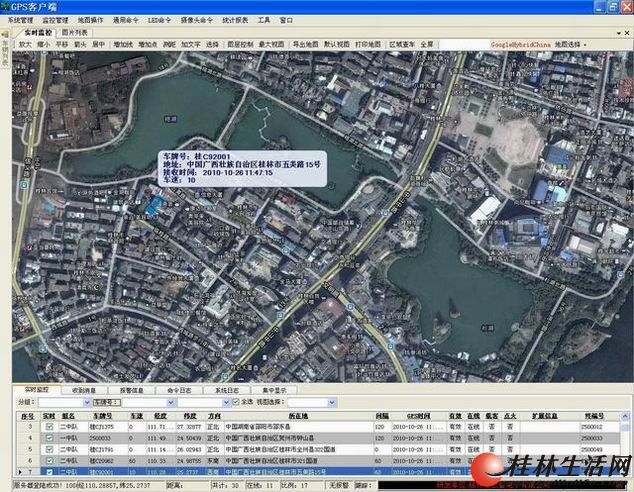Choose the 箭头 arrow tool

coord(80,44)
